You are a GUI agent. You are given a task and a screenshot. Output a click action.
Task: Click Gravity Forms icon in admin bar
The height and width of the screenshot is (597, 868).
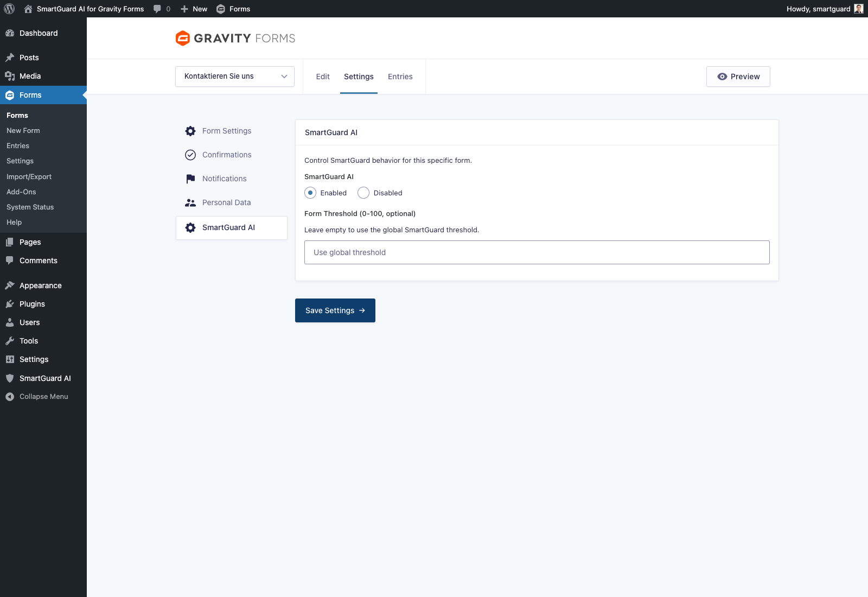click(221, 9)
